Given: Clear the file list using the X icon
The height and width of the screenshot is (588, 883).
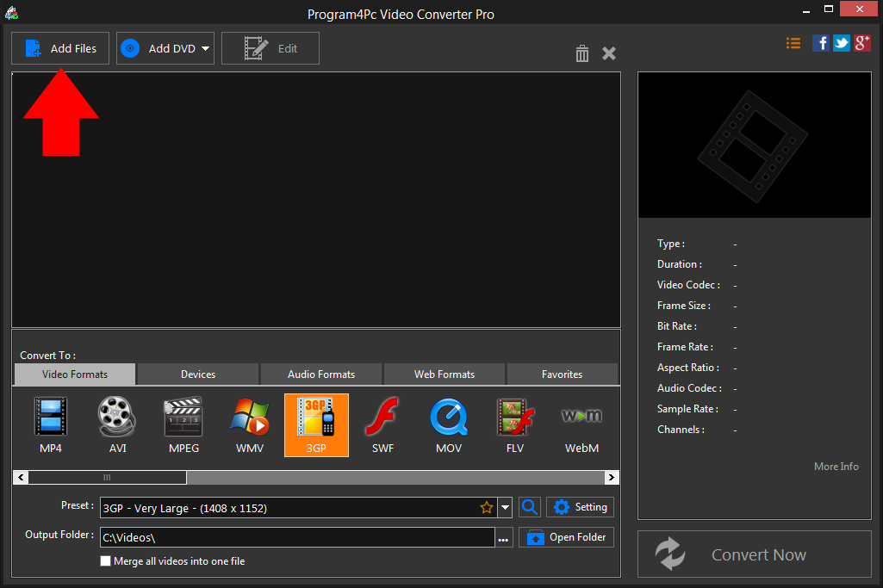Looking at the screenshot, I should pyautogui.click(x=609, y=53).
